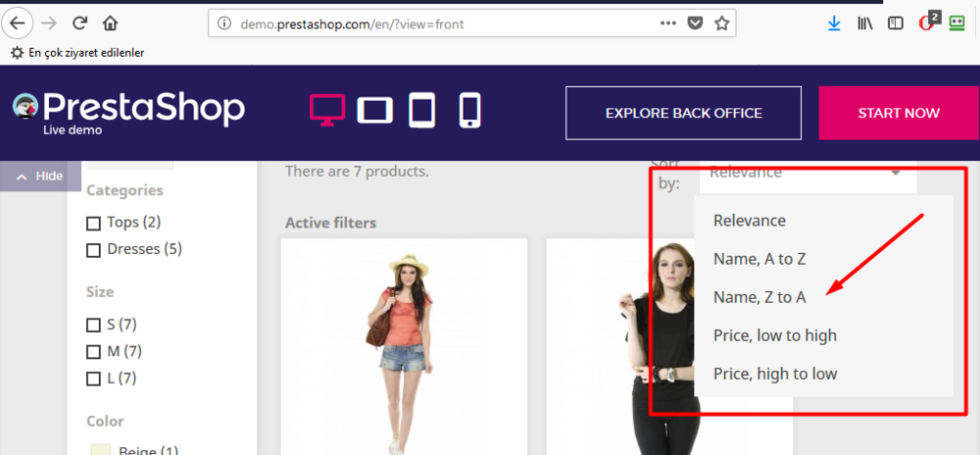980x455 pixels.
Task: Bookmark page with star icon
Action: pyautogui.click(x=722, y=23)
